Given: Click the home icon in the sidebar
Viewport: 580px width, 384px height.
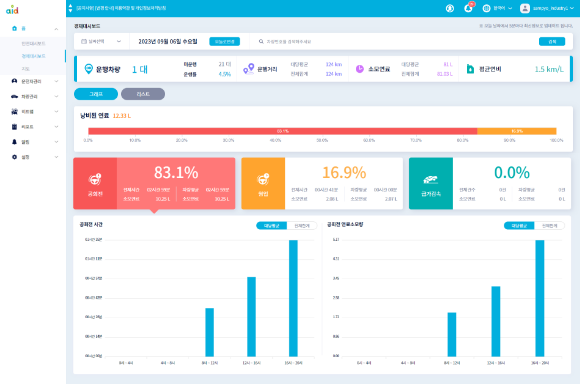Looking at the screenshot, I should (14, 28).
